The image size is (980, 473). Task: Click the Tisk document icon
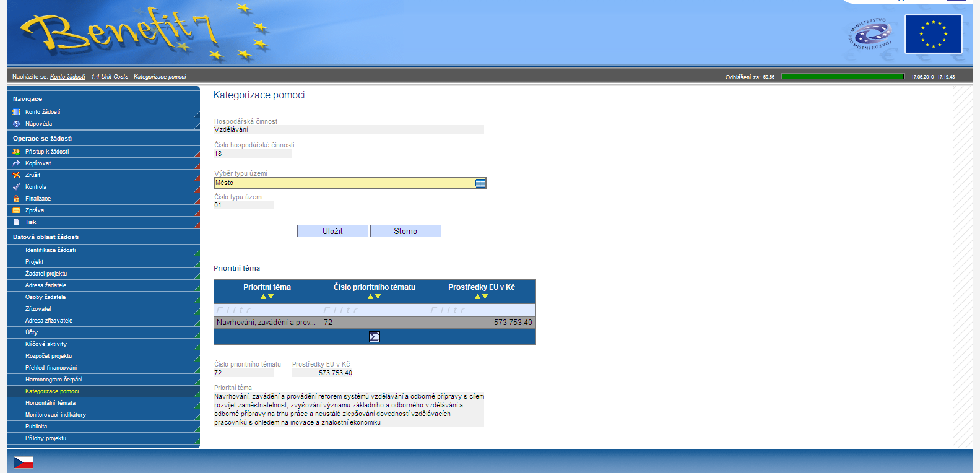tap(17, 222)
